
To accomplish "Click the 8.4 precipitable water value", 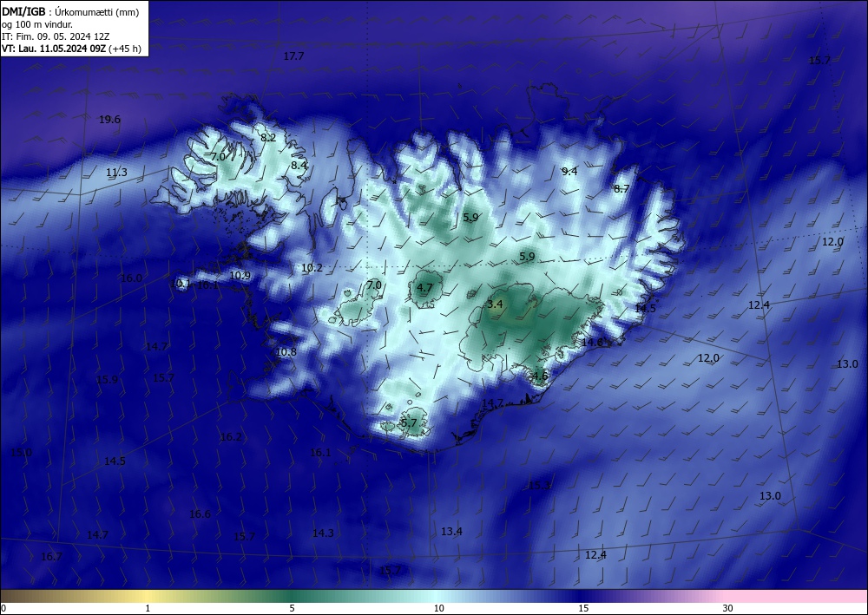I will point(299,166).
